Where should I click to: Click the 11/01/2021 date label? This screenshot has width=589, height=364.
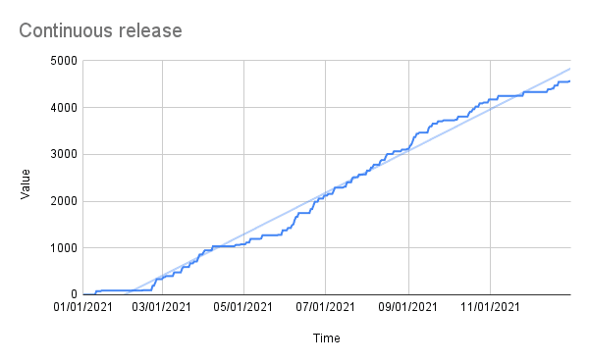(x=490, y=307)
